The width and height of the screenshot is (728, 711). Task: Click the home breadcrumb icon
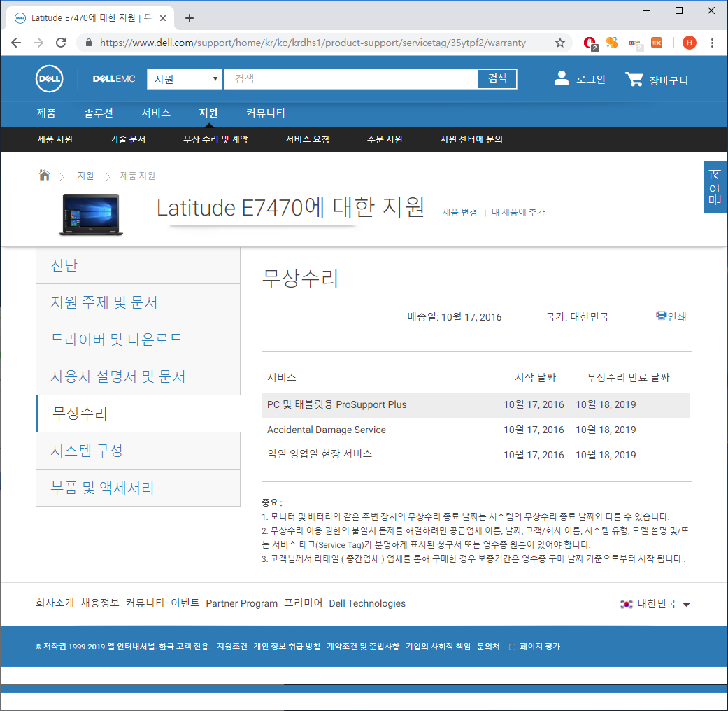coord(44,175)
